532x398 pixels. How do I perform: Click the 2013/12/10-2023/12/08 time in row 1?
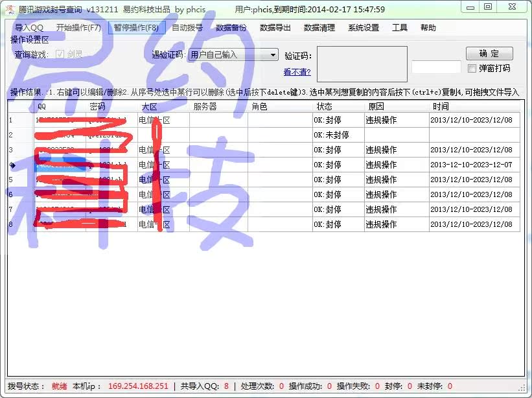coord(474,120)
